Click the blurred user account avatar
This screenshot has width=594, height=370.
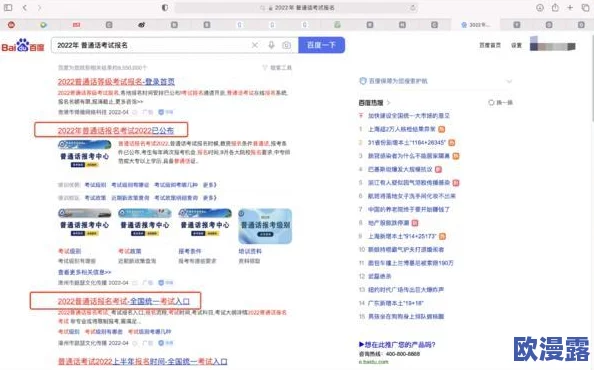pyautogui.click(x=552, y=44)
